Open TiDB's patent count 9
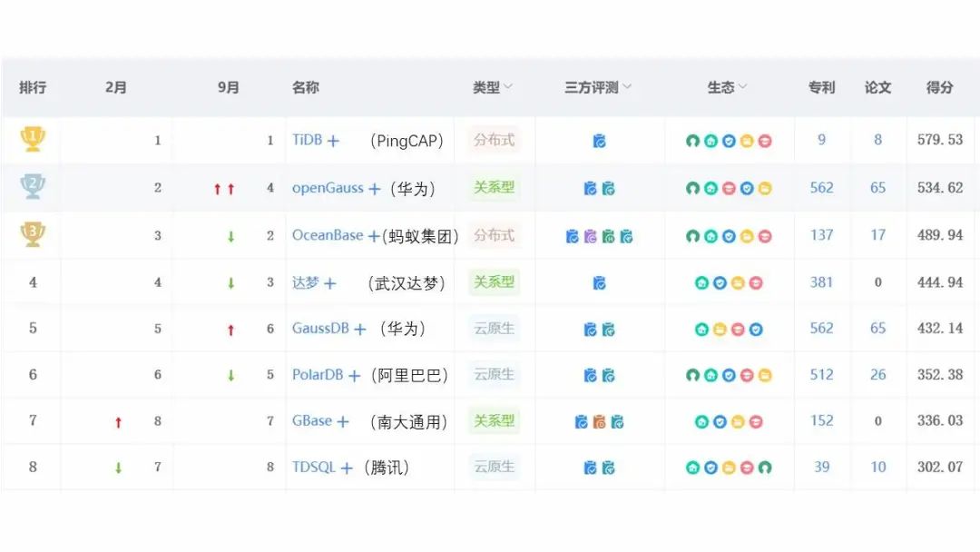Screen dimensions: 980x552 point(821,140)
